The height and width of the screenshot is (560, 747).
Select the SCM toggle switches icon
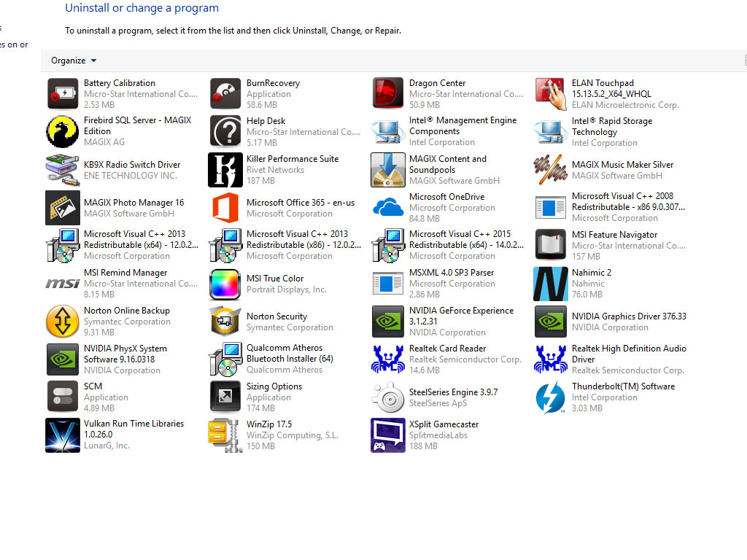tap(63, 396)
